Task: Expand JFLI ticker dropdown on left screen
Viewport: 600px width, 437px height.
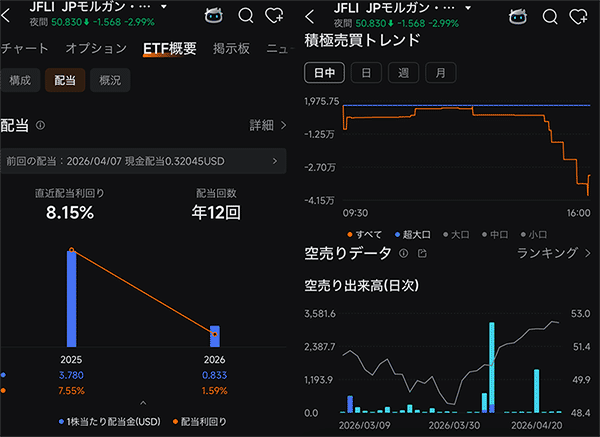Action: [x=164, y=7]
